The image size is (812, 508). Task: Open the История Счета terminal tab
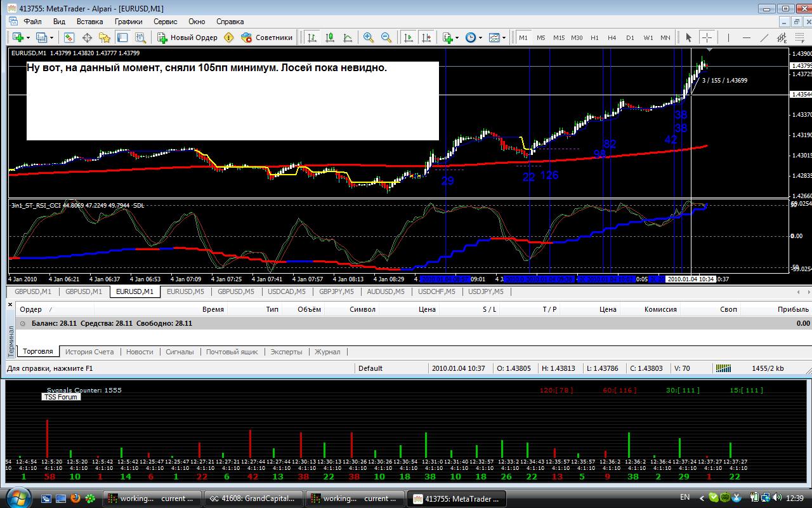point(89,352)
